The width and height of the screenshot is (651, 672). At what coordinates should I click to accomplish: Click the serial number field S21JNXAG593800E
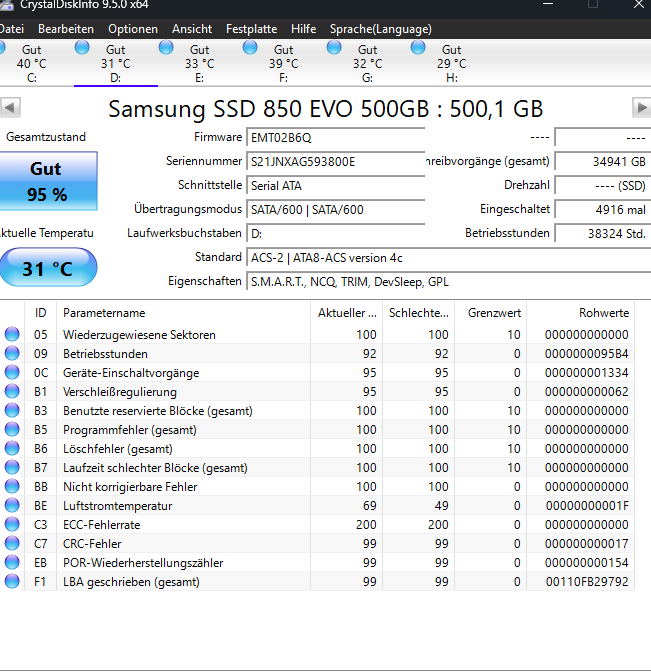336,162
